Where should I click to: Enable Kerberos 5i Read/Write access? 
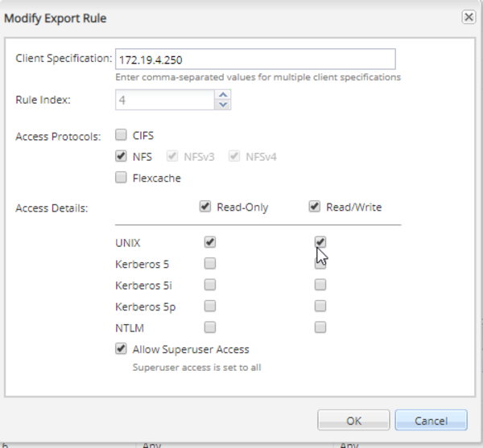point(320,284)
